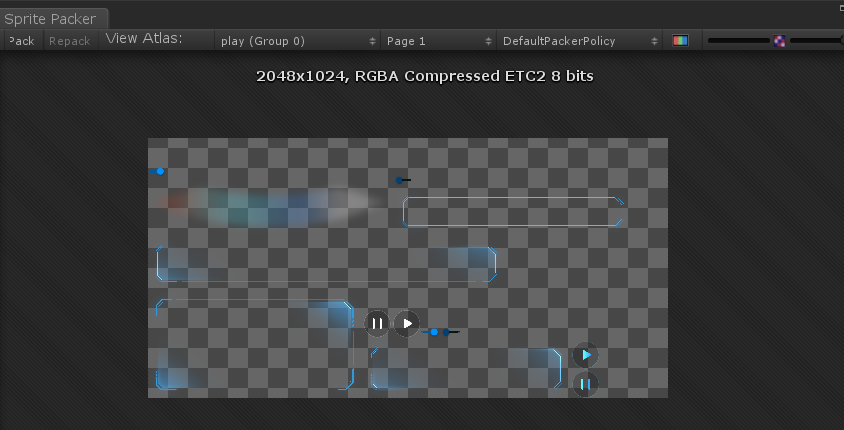Select the wide blue frame sprite in middle
The image size is (844, 430).
[326, 264]
